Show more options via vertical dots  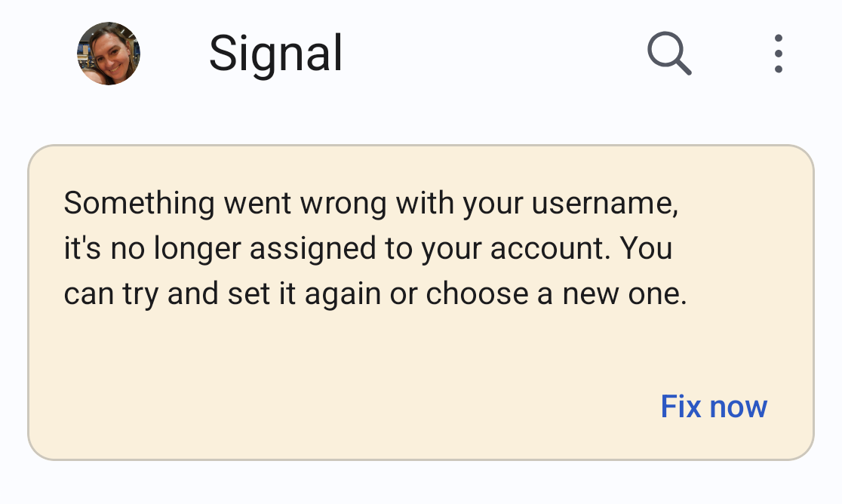(x=778, y=54)
